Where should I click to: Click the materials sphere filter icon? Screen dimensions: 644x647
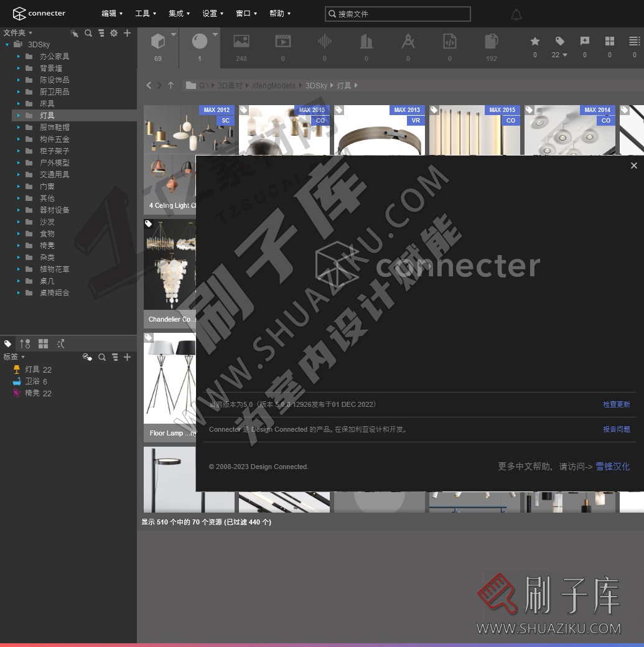199,42
